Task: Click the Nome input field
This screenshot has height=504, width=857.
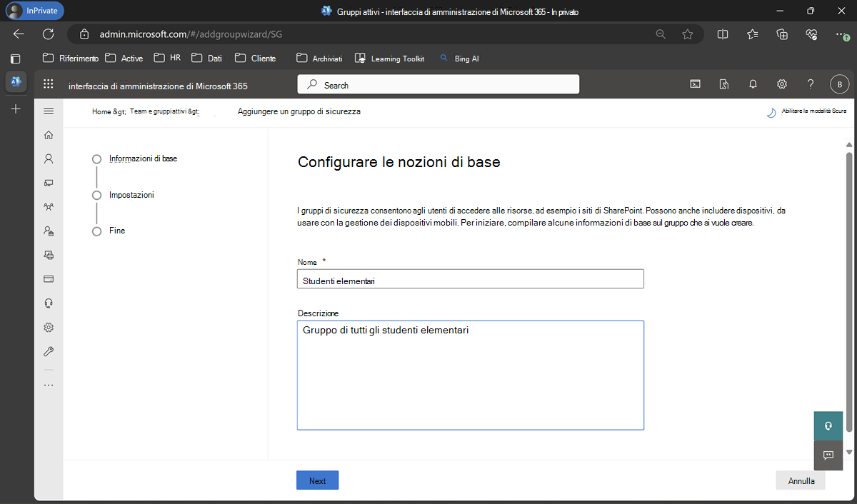Action: click(x=470, y=279)
